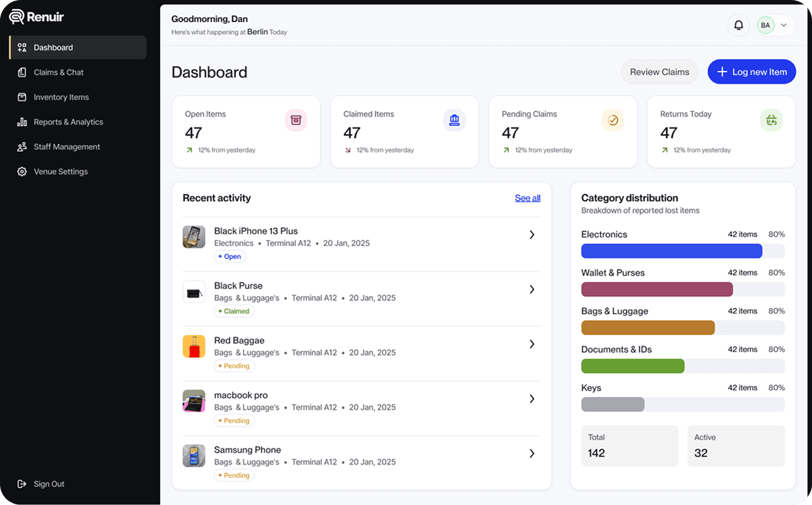Click the Recent activity heading
Viewport: 812px width, 505px height.
click(217, 198)
